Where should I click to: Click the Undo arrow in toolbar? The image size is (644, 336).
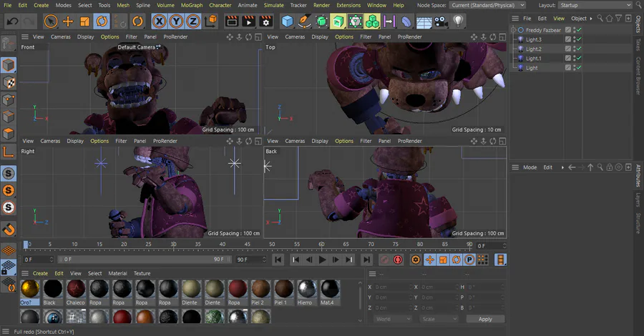[x=12, y=21]
